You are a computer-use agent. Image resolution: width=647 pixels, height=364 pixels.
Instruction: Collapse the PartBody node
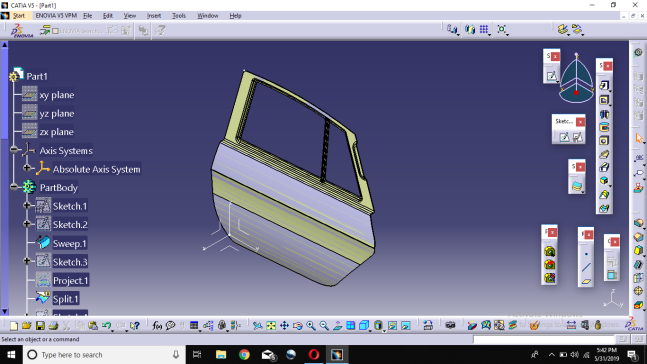click(x=14, y=187)
